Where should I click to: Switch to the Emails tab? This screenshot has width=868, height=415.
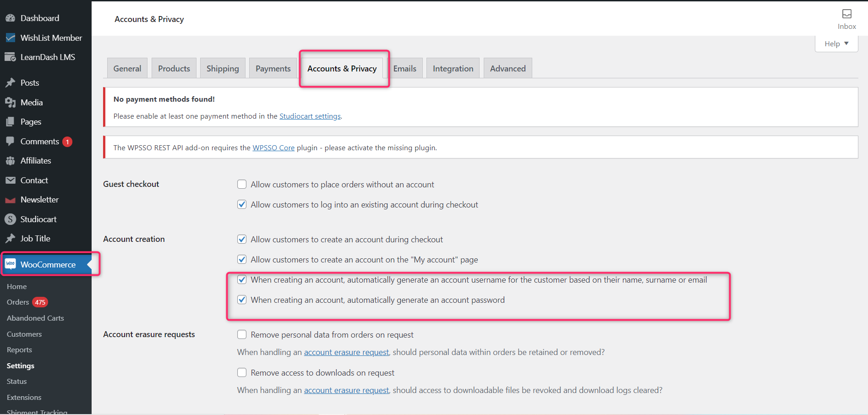pyautogui.click(x=405, y=68)
